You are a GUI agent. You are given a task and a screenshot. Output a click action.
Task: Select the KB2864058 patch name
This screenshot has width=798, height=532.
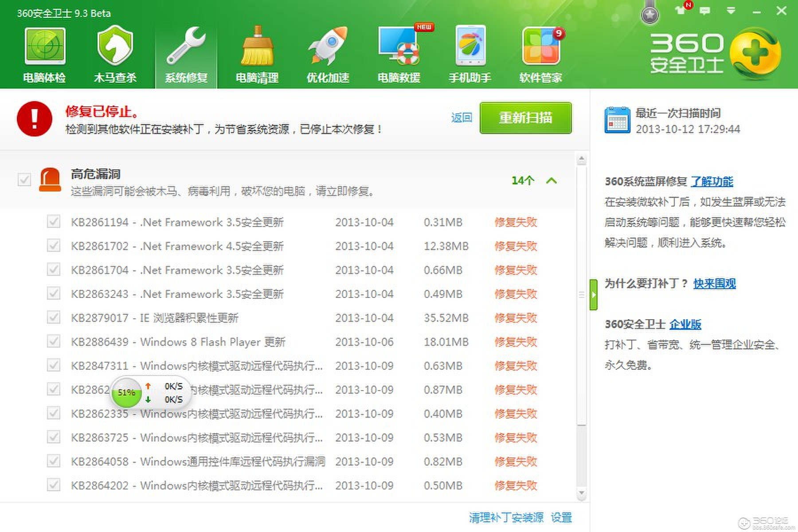tap(198, 462)
